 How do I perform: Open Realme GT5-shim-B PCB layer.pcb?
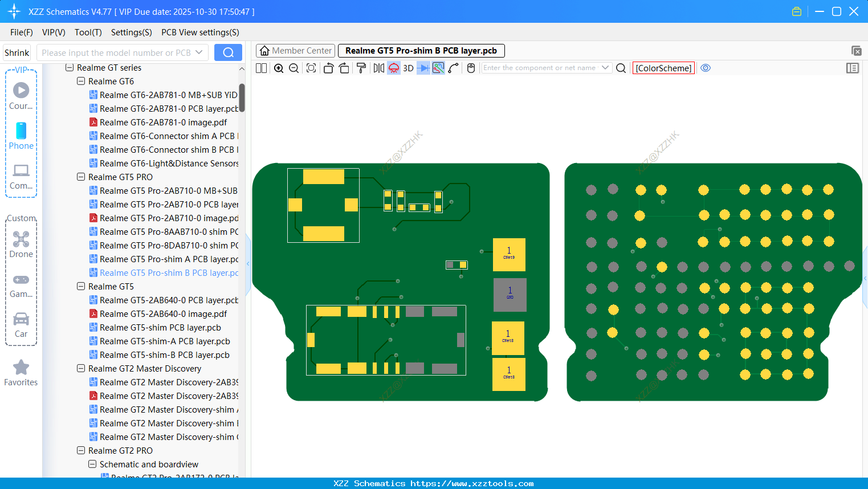click(160, 355)
